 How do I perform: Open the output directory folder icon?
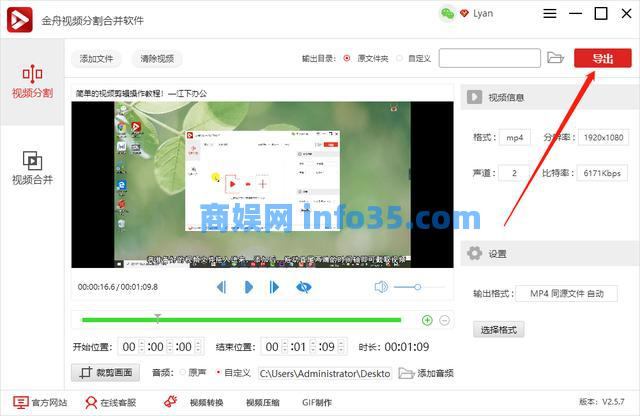(556, 58)
